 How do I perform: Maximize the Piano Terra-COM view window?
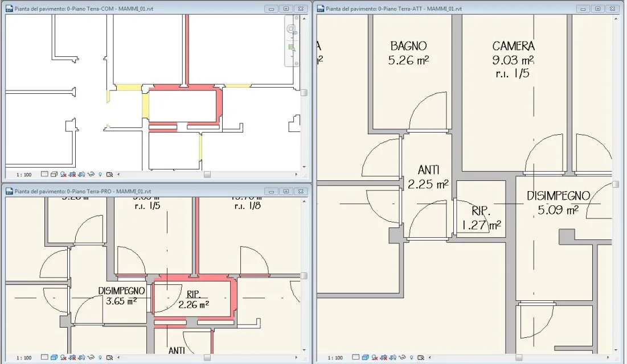tap(286, 9)
